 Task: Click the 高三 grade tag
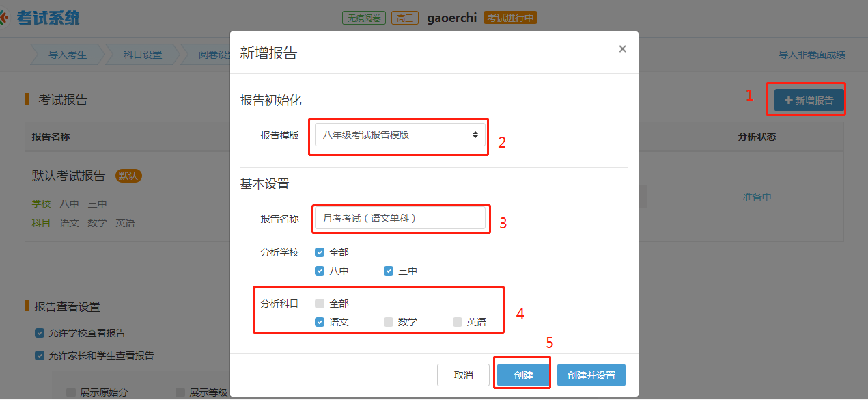[405, 18]
